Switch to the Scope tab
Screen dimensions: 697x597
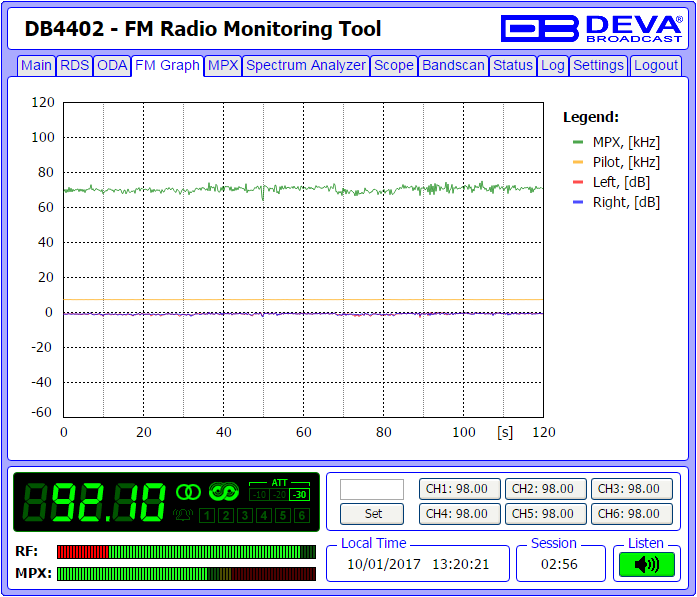coord(394,65)
